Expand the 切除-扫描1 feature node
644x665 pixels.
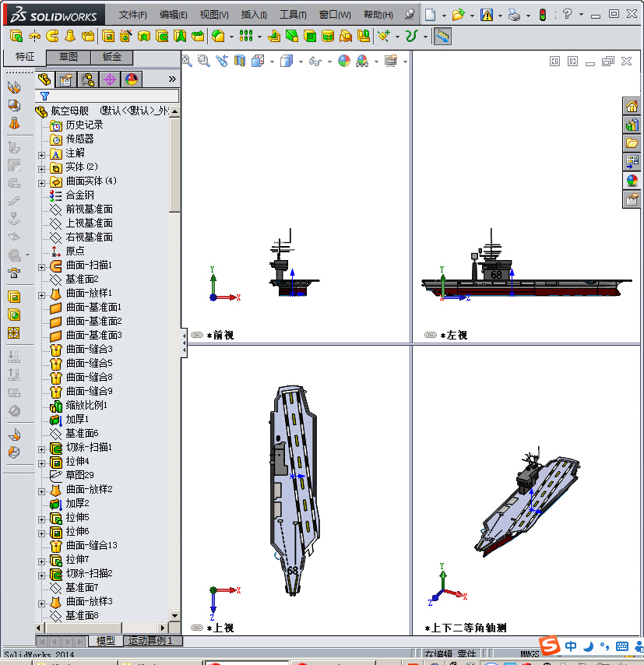click(41, 449)
